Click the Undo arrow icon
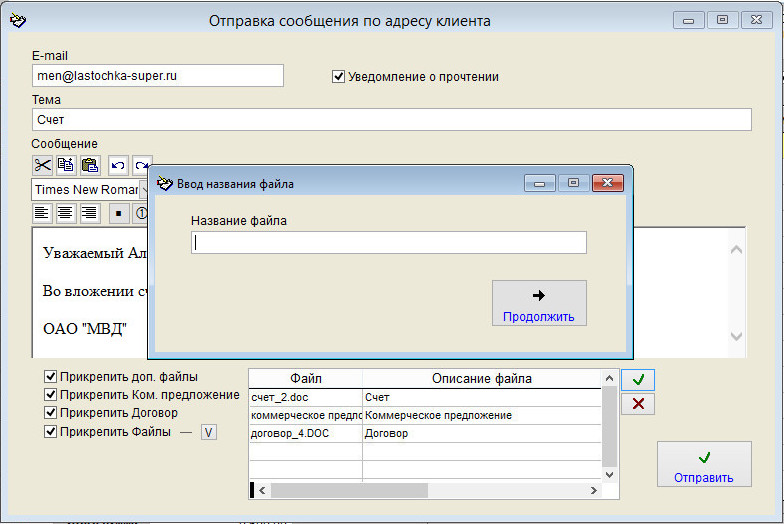Image resolution: width=784 pixels, height=524 pixels. tap(118, 165)
